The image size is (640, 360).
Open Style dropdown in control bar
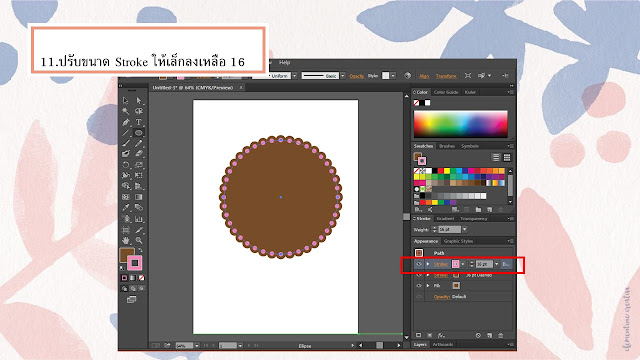coord(393,76)
